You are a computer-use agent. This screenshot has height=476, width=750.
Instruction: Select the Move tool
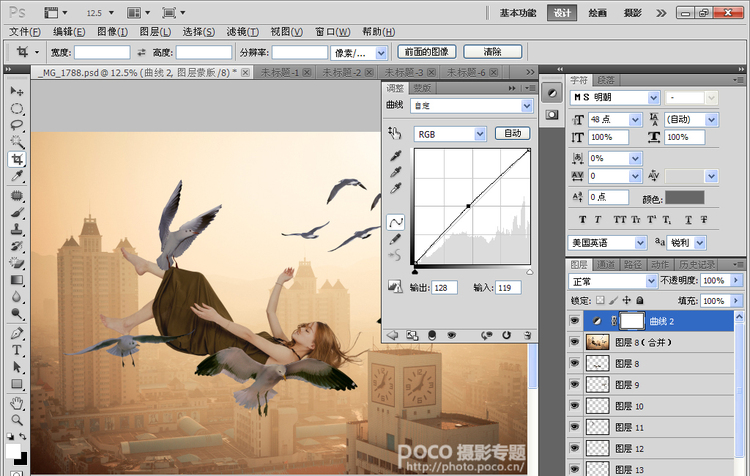tap(17, 91)
